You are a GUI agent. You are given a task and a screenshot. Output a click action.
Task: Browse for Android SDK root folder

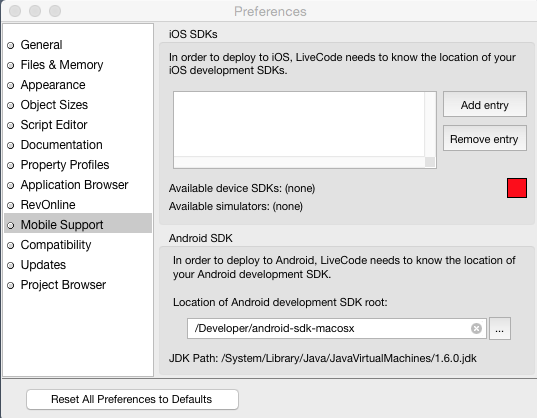[500, 328]
